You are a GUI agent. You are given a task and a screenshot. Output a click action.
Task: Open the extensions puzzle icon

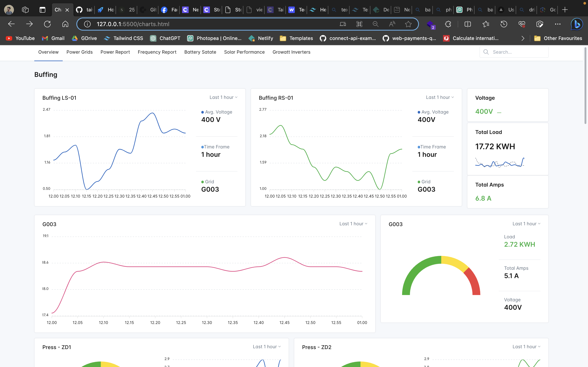(x=448, y=24)
